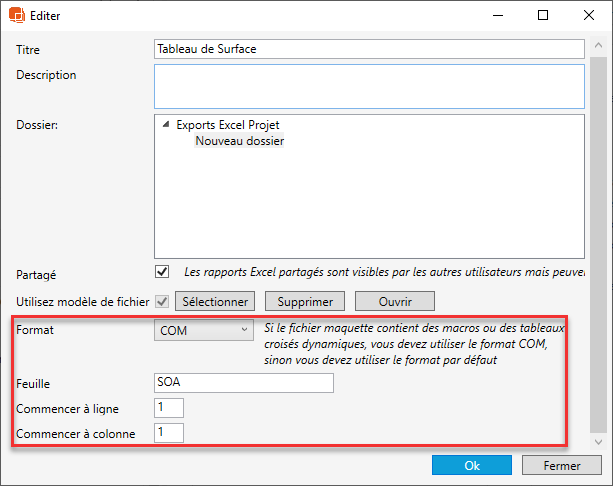
Task: Toggle the Utilisez modèle de fichier checkbox
Action: (162, 301)
